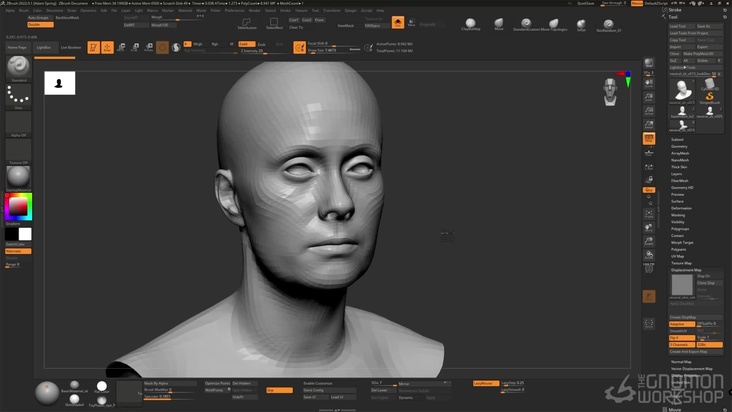Expand the Masking subpalette
The height and width of the screenshot is (412, 732).
coord(679,215)
